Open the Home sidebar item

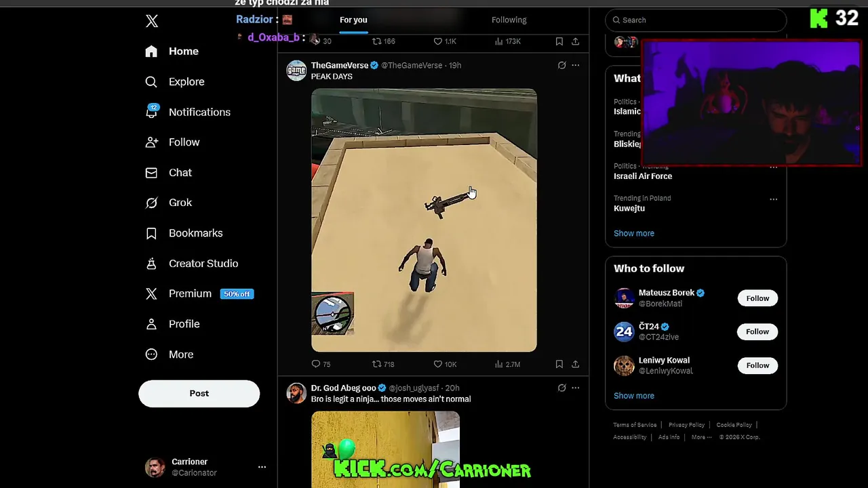(x=172, y=52)
